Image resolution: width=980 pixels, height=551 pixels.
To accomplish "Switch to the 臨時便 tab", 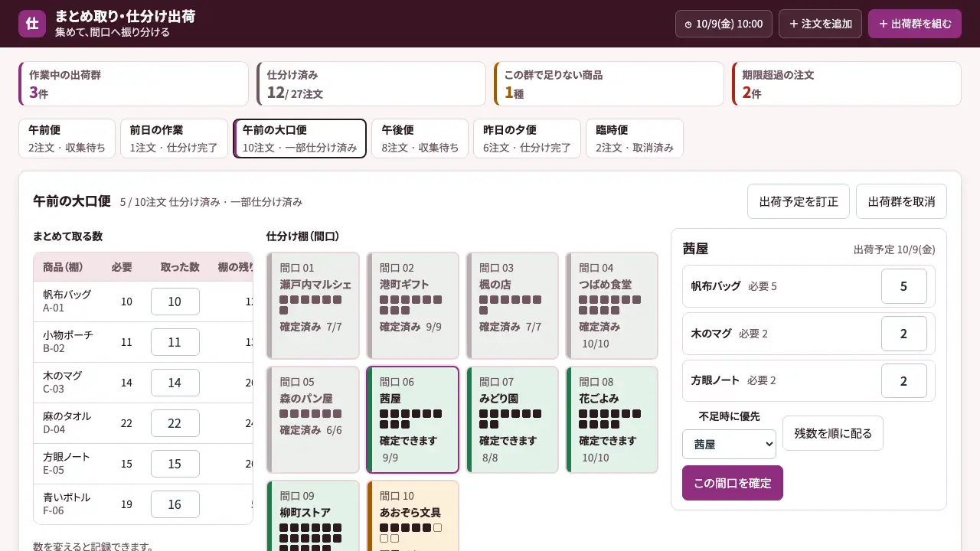I will [635, 139].
